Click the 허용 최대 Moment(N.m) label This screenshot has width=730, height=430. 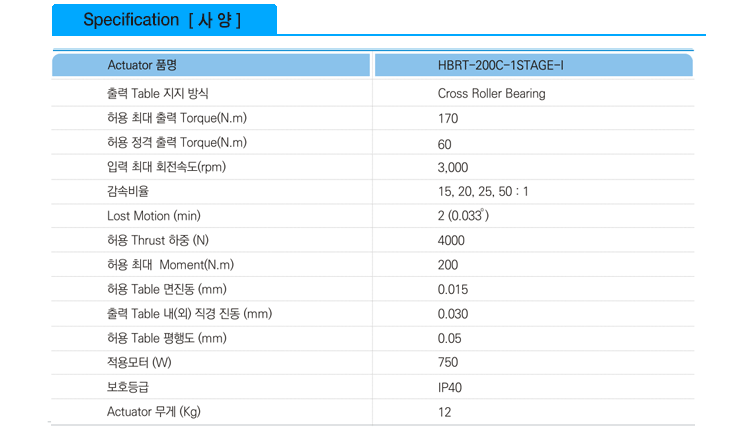(170, 265)
